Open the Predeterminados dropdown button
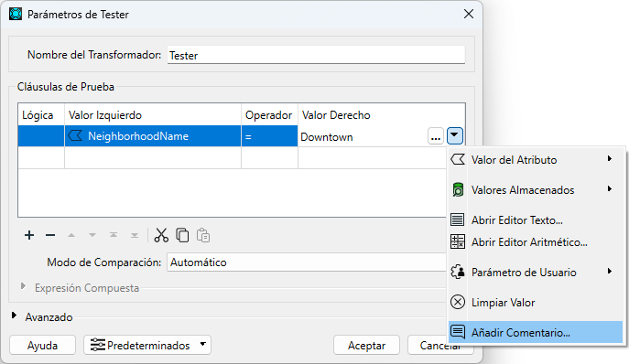The image size is (629, 364). click(x=147, y=345)
